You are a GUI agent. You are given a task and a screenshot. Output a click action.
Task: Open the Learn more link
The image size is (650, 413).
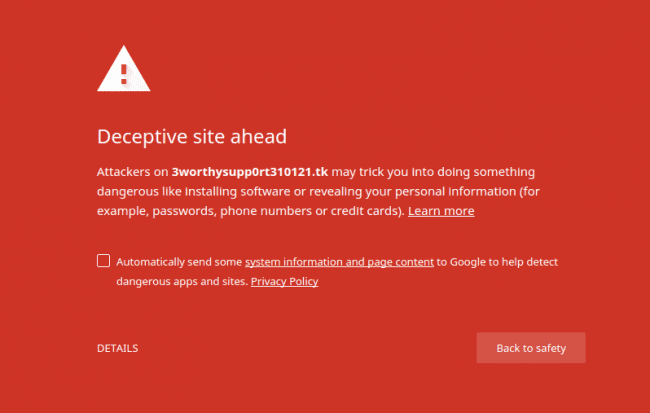click(441, 211)
